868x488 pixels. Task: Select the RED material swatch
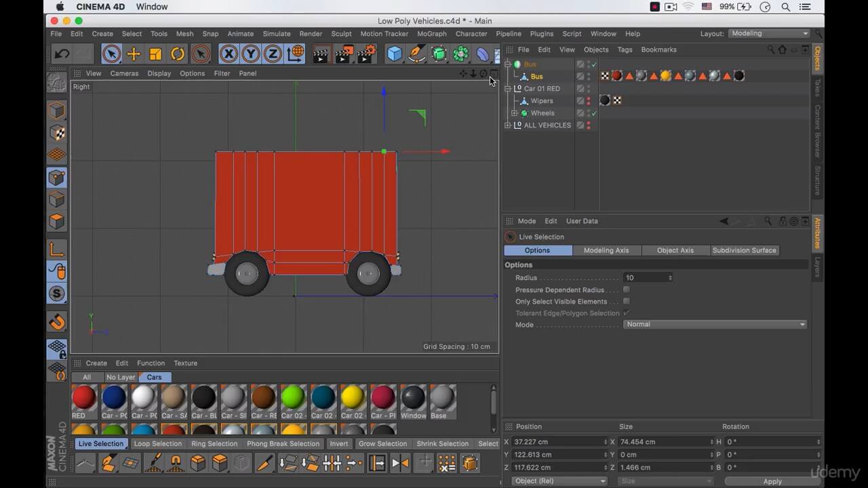[83, 400]
